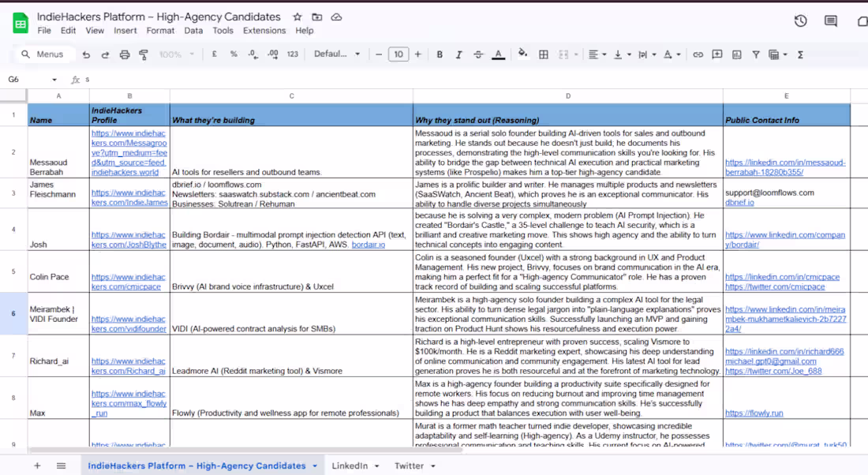
Task: Expand the font family dropdown
Action: point(337,54)
